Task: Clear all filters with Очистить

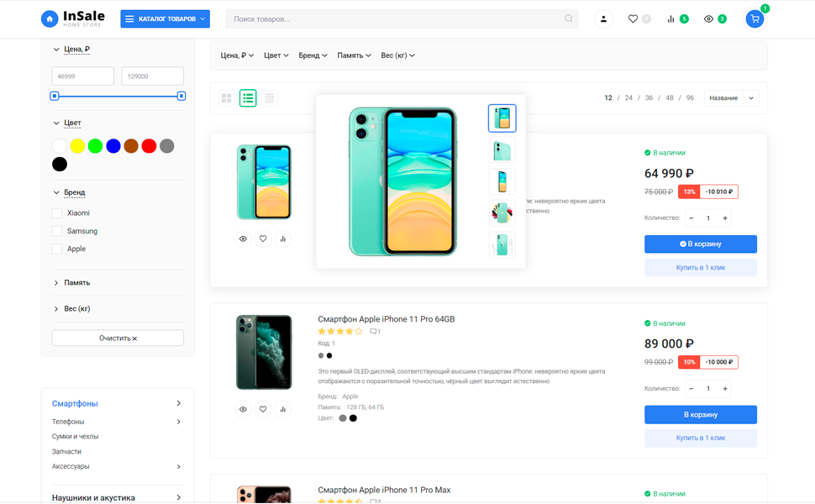Action: (x=118, y=339)
